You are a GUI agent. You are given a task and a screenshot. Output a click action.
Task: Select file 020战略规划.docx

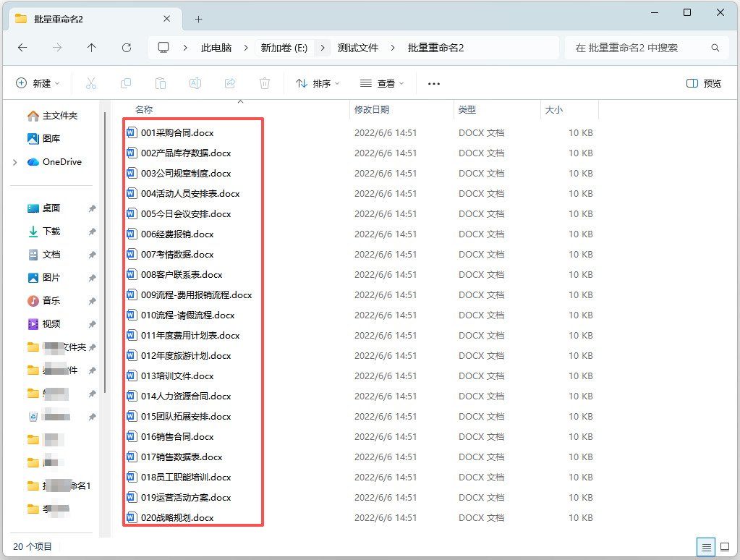[x=177, y=518]
